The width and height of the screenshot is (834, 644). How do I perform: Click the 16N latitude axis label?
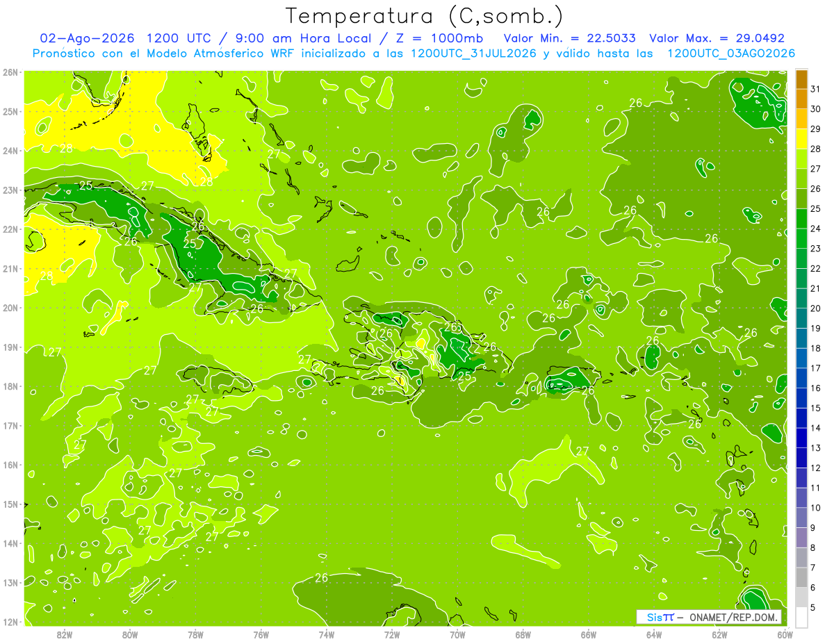point(10,465)
